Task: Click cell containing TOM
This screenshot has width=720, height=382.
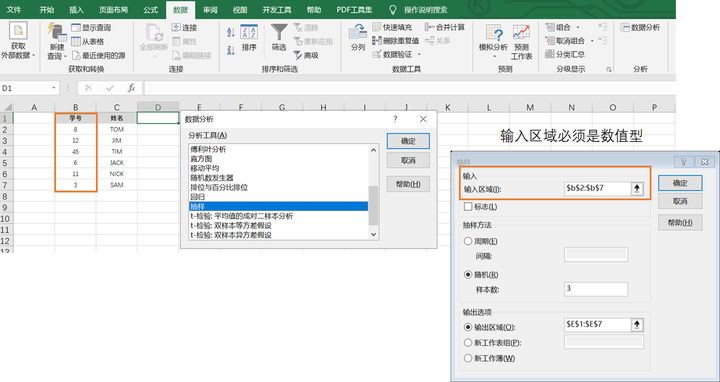Action: pyautogui.click(x=117, y=129)
